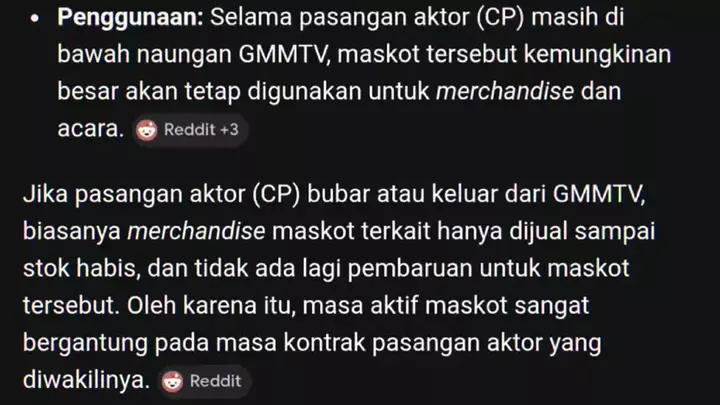The image size is (720, 405).
Task: Click the phrase "stok habis,"
Action: pos(82,268)
